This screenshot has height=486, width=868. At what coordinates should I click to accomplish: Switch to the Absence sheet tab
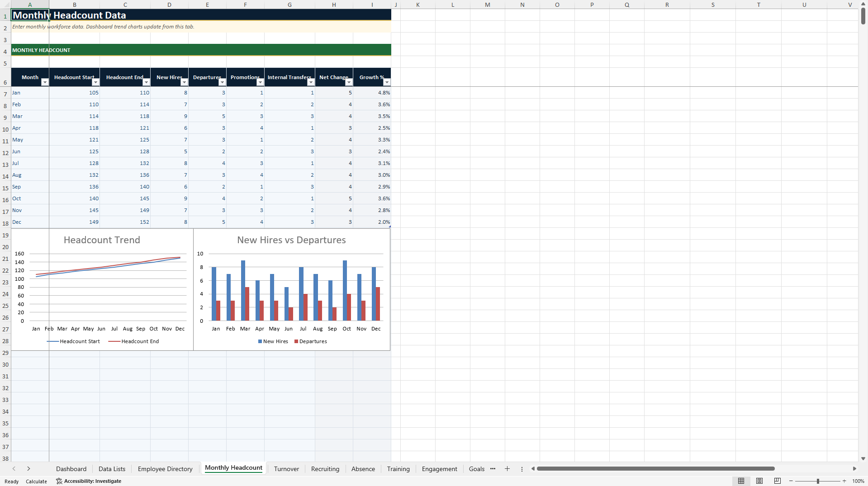point(363,469)
